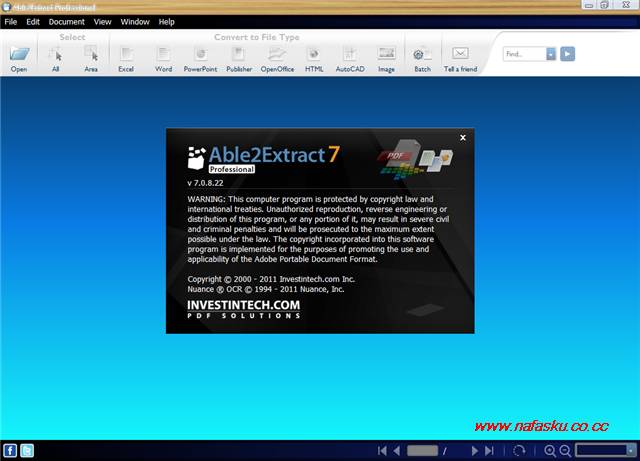Open the File menu

click(x=11, y=22)
